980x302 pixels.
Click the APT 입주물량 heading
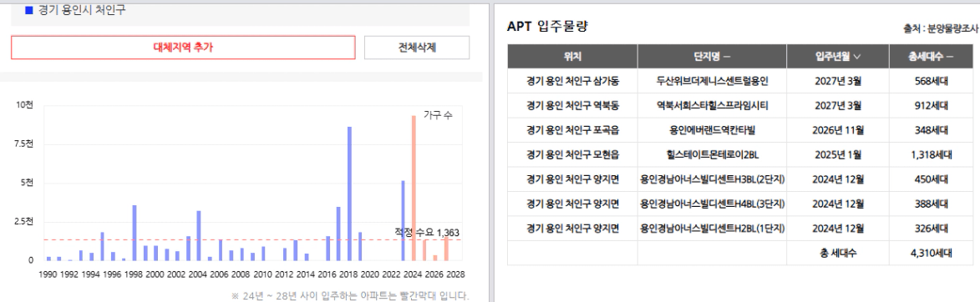pyautogui.click(x=547, y=26)
